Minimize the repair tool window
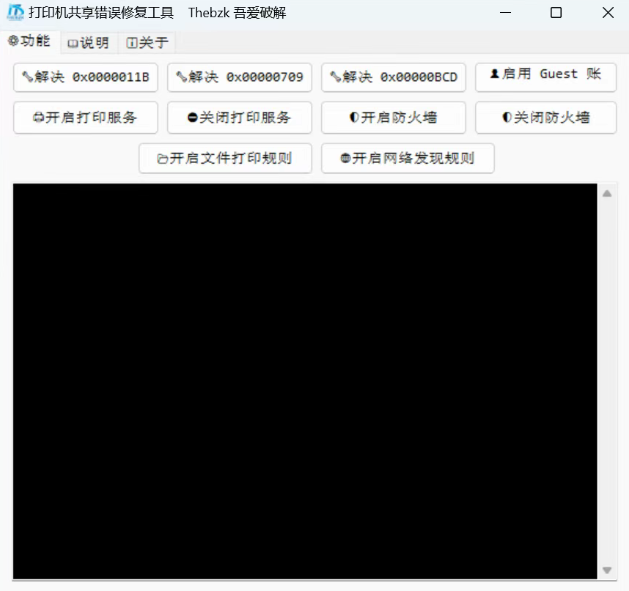 tap(505, 13)
